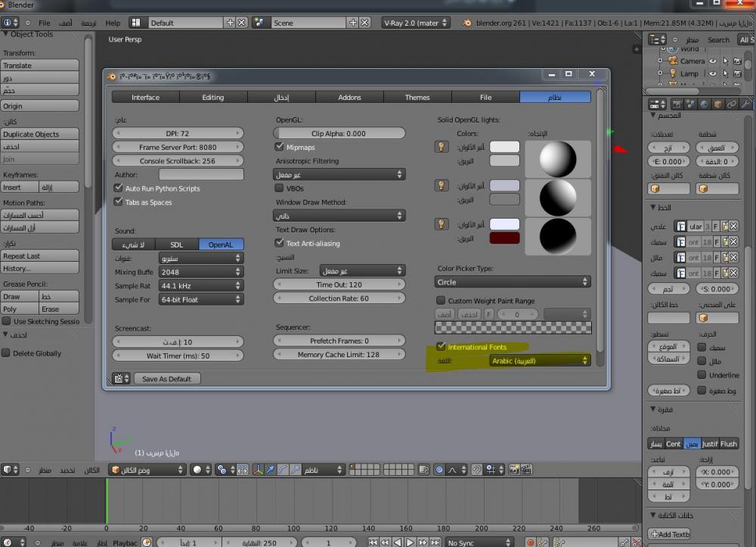The image size is (756, 547).
Task: Switch to the Interface tab
Action: (x=146, y=97)
